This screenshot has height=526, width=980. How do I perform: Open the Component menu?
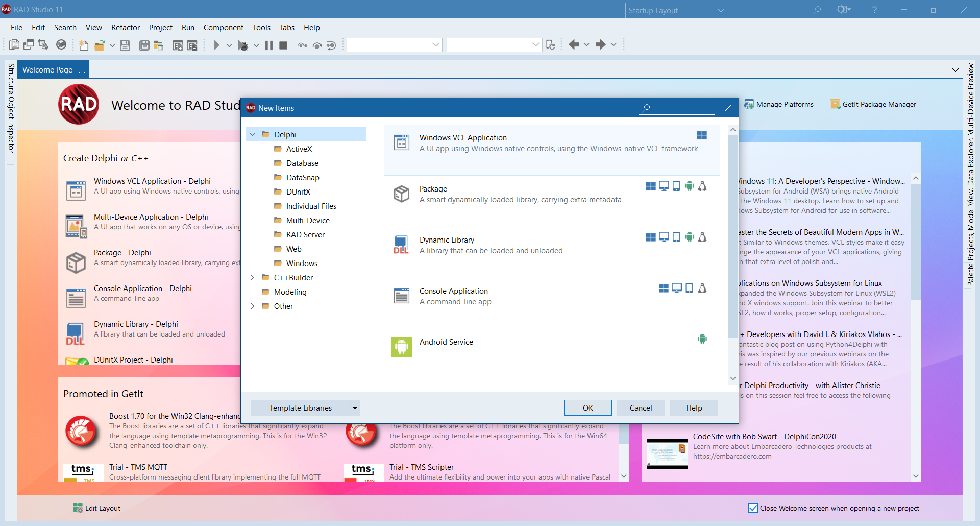224,28
